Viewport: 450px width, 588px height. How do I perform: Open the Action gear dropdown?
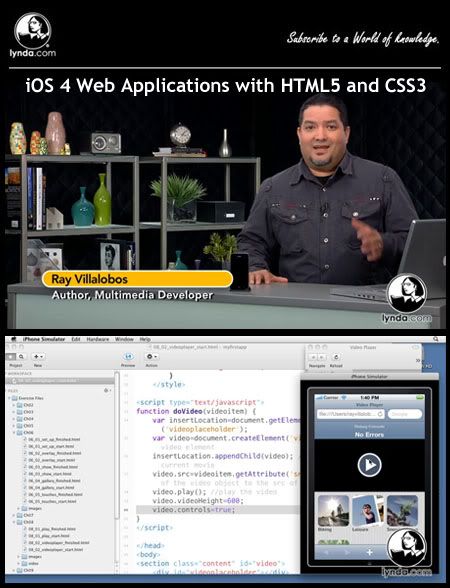point(152,356)
